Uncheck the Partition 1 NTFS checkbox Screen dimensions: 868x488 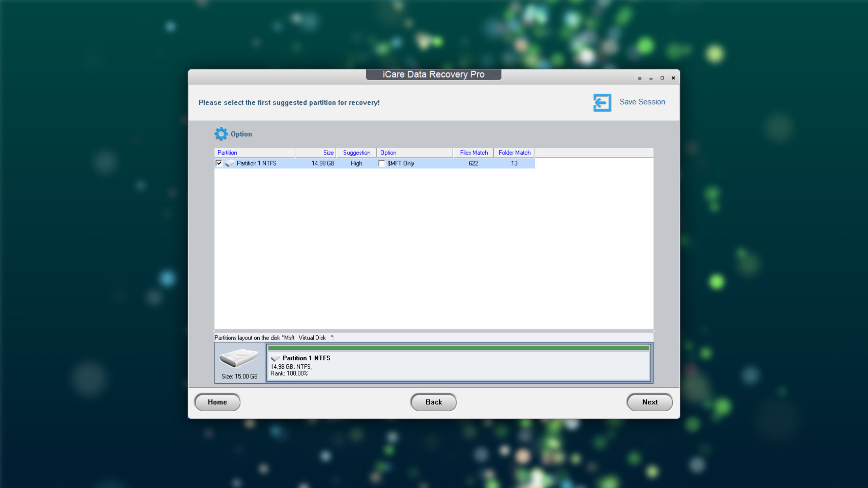coord(219,163)
